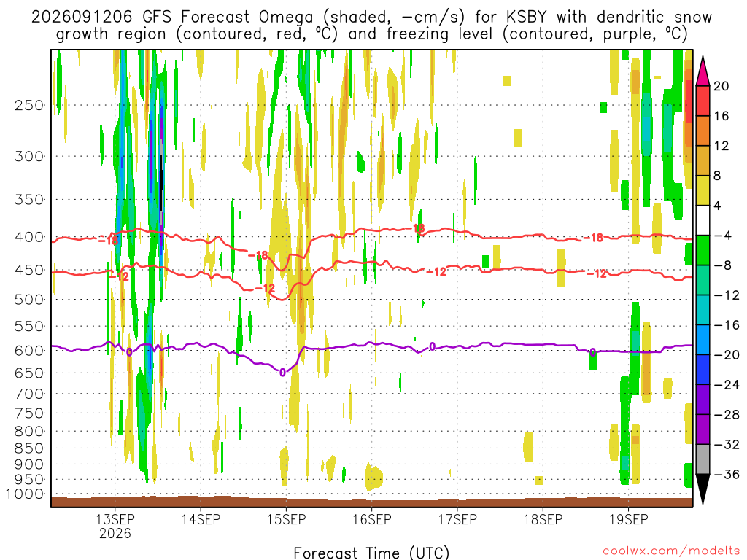Screen dimensions: 747x560
Task: Click the 1000 pressure level label
Action: point(26,494)
